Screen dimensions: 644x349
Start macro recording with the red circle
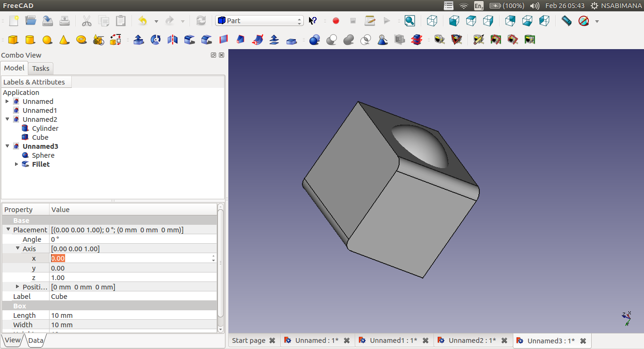coord(336,21)
